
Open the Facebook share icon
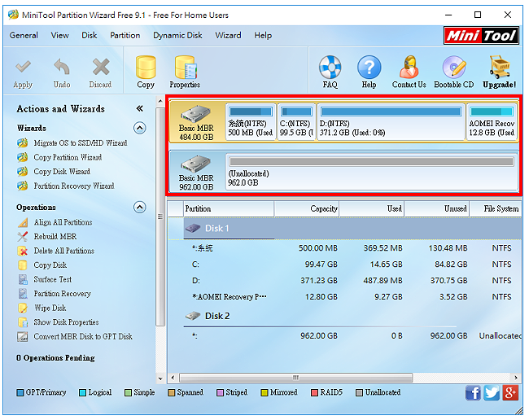click(x=473, y=392)
